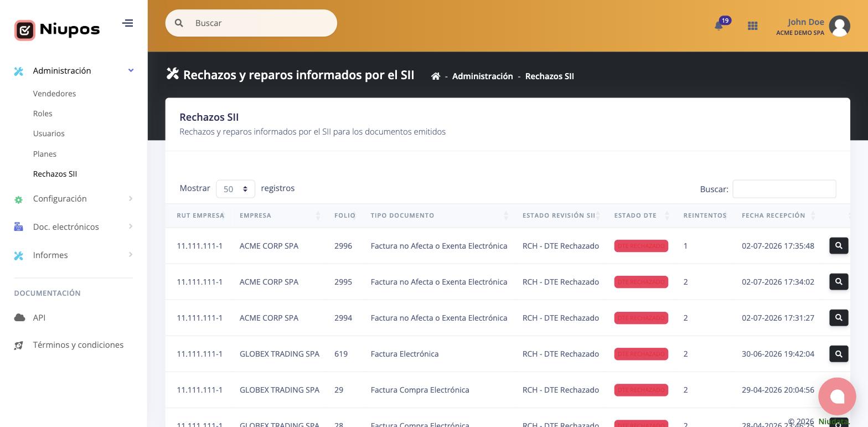The width and height of the screenshot is (868, 427).
Task: Open the apps grid icon
Action: 752,25
